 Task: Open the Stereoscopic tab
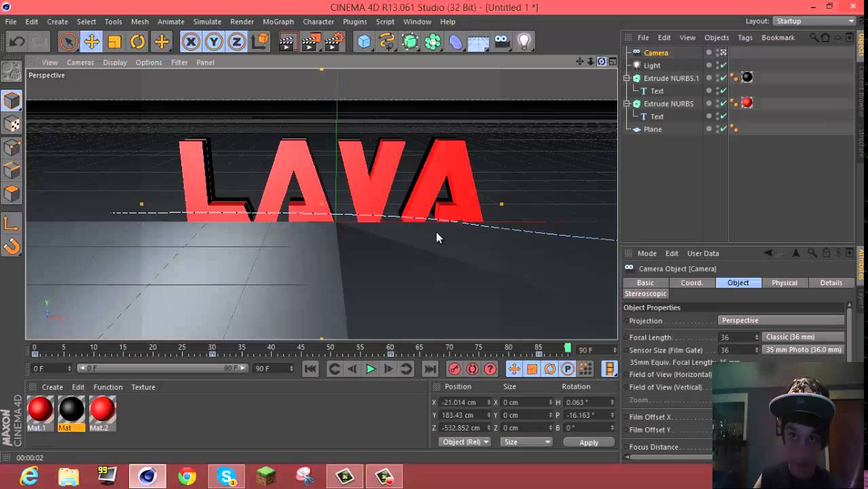[x=646, y=293]
